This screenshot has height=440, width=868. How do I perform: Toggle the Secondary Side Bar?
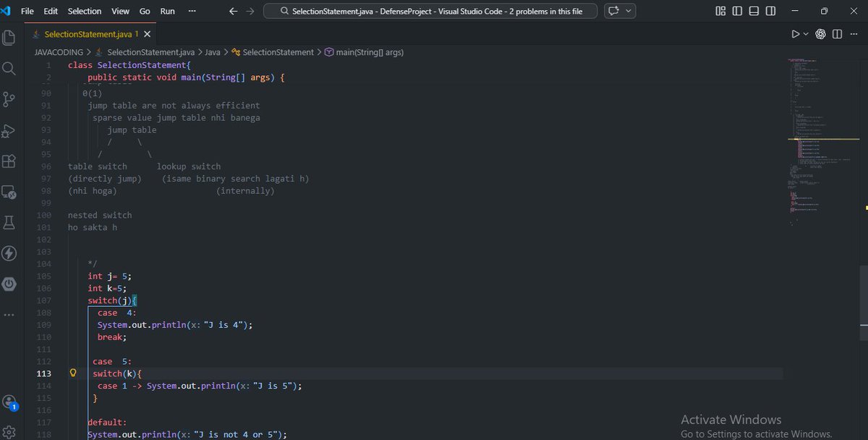[x=771, y=11]
